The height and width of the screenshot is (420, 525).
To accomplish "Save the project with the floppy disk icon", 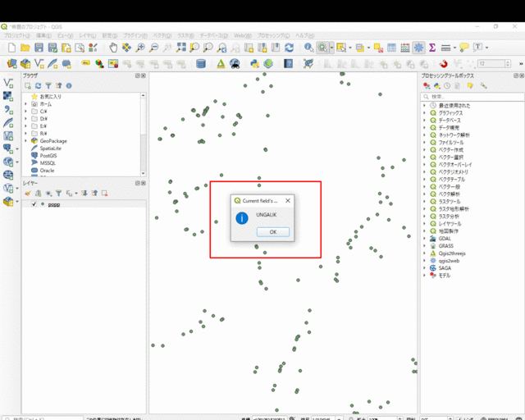I will [39, 48].
